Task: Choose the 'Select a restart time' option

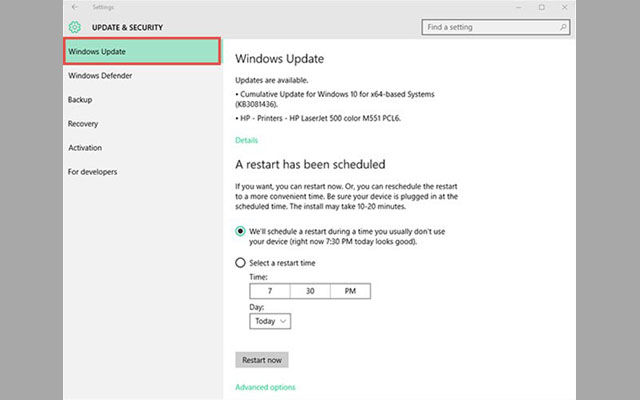Action: (x=240, y=263)
